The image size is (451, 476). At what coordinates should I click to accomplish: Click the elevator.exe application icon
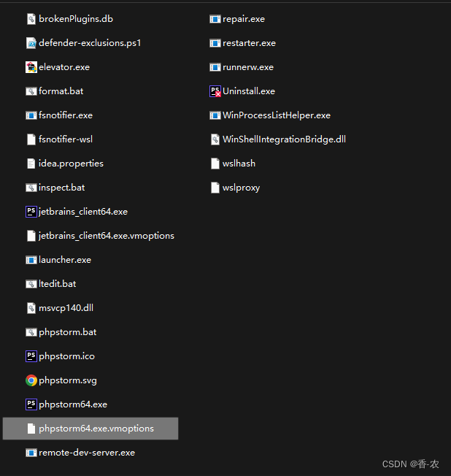point(31,67)
